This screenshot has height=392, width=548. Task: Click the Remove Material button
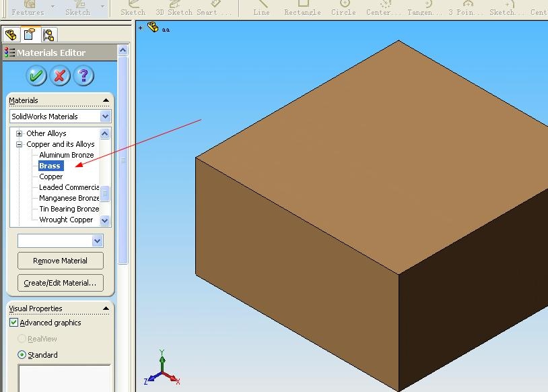tap(61, 261)
